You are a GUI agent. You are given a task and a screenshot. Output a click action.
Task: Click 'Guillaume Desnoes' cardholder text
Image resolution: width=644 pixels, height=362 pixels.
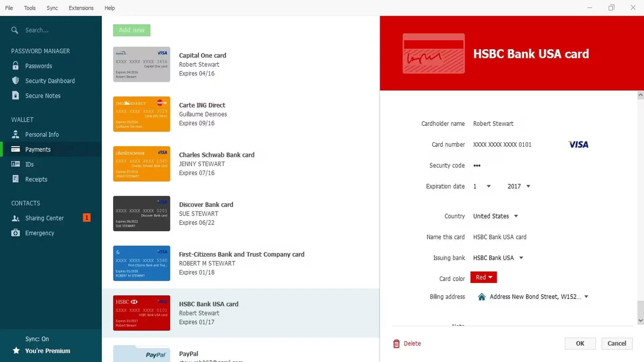point(203,114)
